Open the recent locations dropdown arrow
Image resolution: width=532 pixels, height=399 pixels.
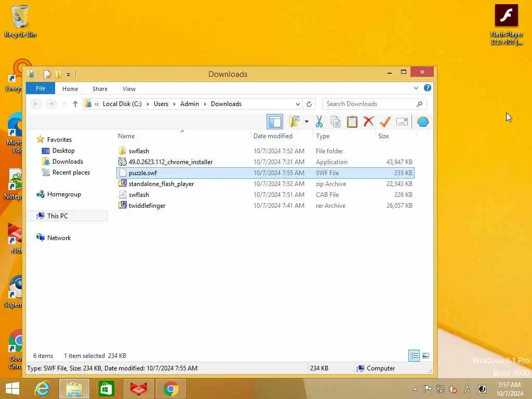pyautogui.click(x=64, y=104)
